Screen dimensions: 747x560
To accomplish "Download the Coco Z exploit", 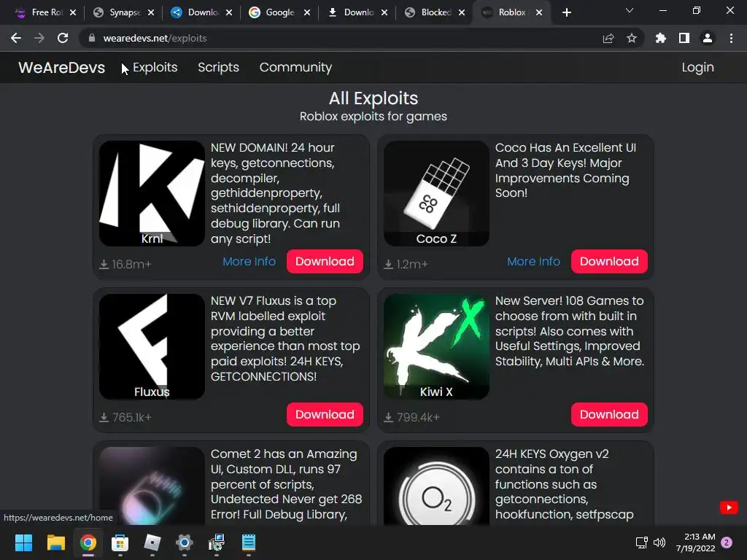I will pyautogui.click(x=609, y=262).
